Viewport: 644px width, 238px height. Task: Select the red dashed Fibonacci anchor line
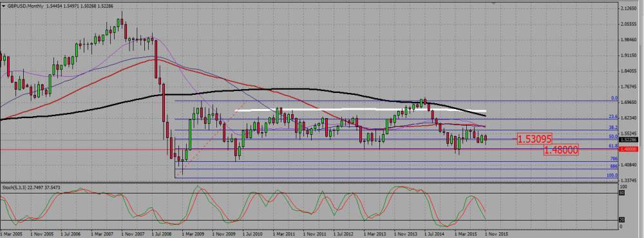[x=211, y=139]
